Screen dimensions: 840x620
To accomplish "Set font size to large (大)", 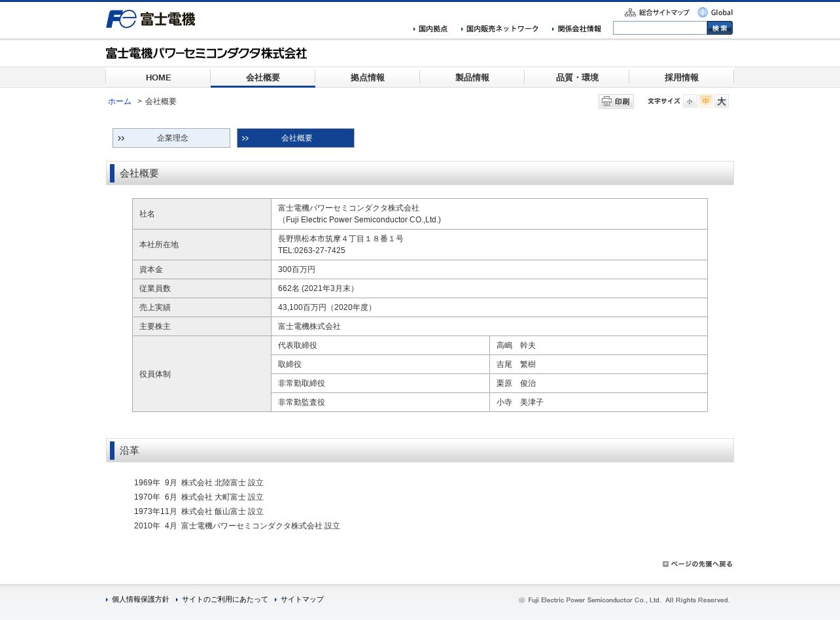I will coord(722,101).
